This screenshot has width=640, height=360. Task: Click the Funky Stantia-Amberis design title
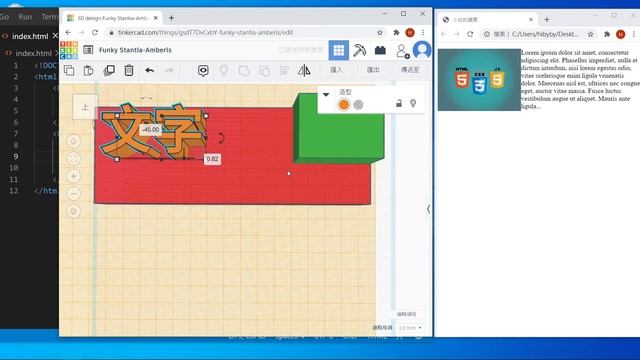[135, 50]
